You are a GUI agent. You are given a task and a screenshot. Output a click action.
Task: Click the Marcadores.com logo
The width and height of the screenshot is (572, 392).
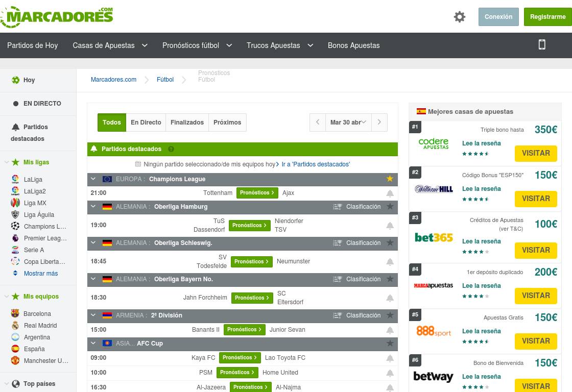(57, 17)
